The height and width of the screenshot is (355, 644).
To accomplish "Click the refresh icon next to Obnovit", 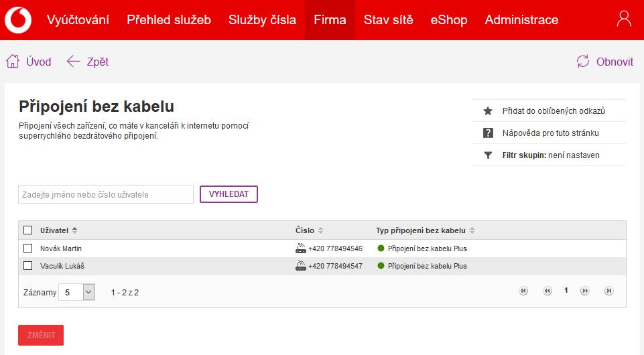I will (x=583, y=62).
